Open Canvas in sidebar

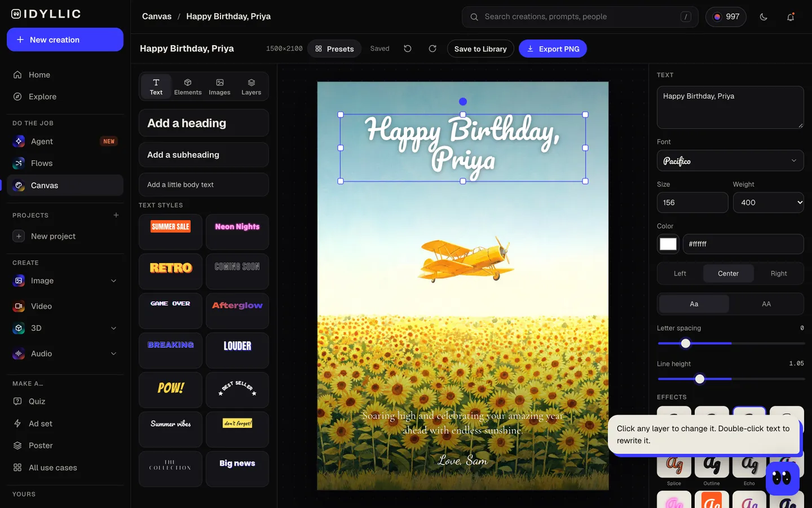click(x=65, y=185)
